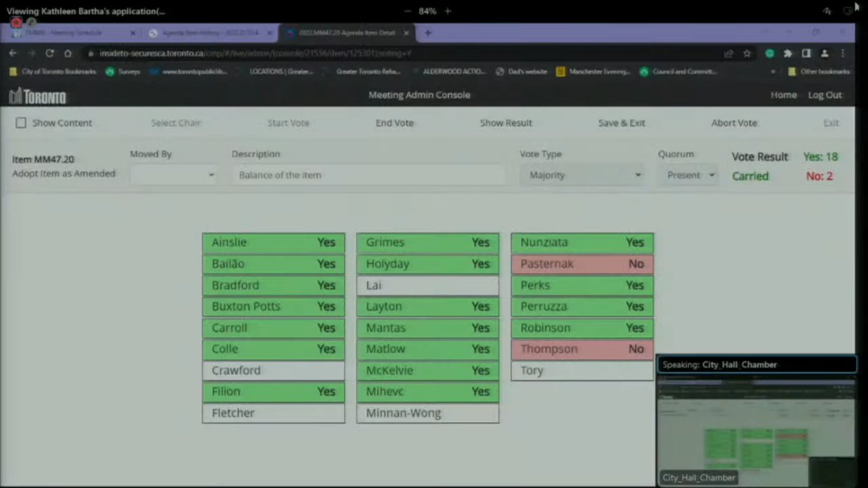868x488 pixels.
Task: Toggle Fletcher's blank vote row
Action: (273, 413)
